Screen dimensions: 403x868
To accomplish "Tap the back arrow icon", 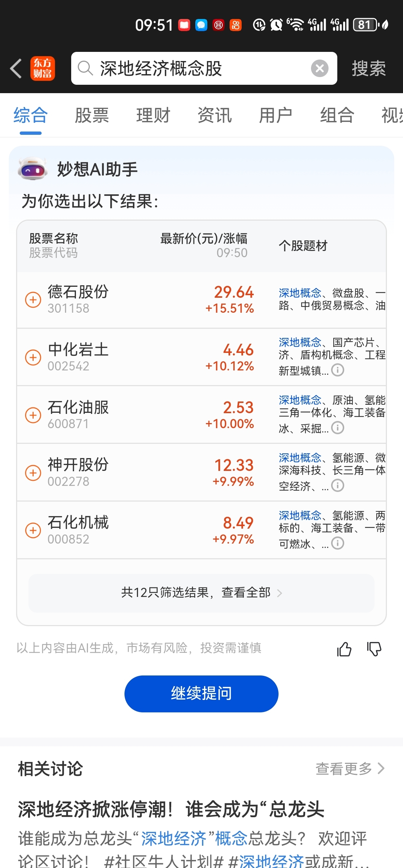I will pyautogui.click(x=16, y=68).
